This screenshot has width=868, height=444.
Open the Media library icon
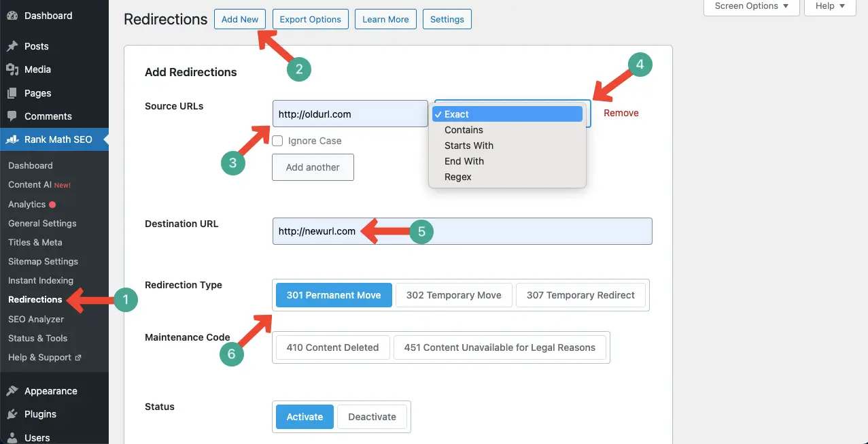12,69
